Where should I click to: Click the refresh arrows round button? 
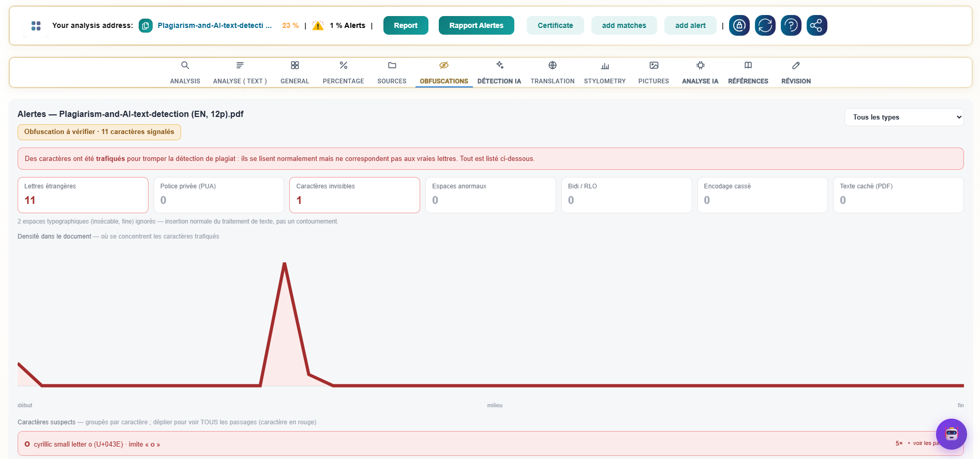[x=765, y=25]
